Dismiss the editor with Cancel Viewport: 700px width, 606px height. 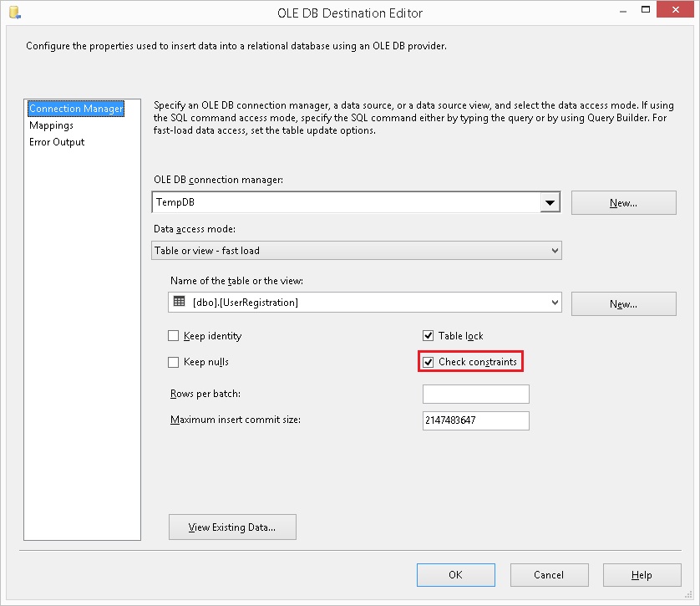549,575
